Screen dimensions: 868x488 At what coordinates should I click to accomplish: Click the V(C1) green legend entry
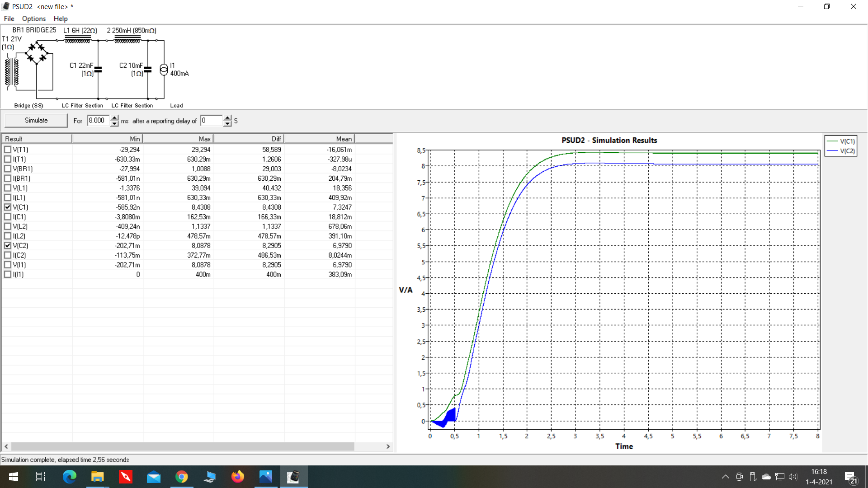pyautogui.click(x=841, y=141)
